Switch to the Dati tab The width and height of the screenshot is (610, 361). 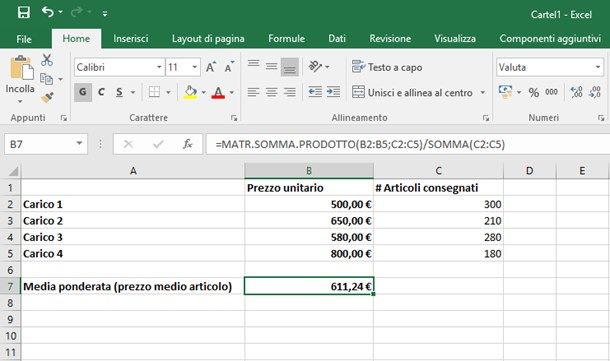coord(337,39)
